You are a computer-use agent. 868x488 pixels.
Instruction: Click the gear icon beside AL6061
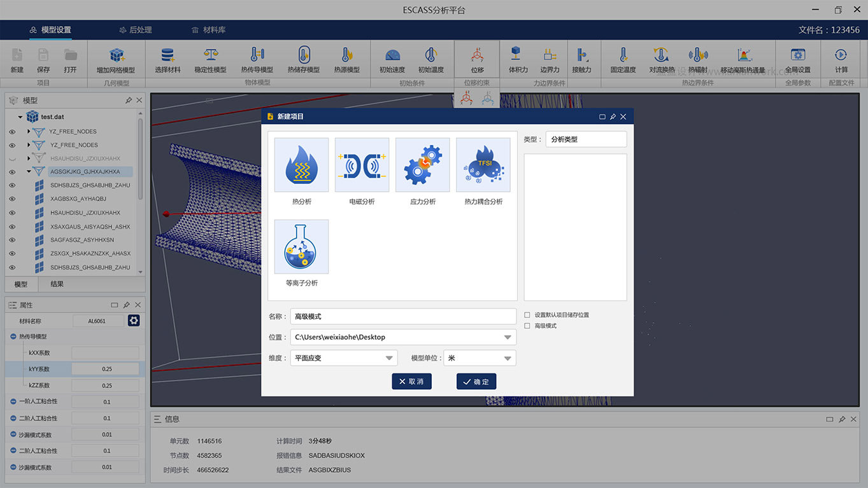[134, 321]
